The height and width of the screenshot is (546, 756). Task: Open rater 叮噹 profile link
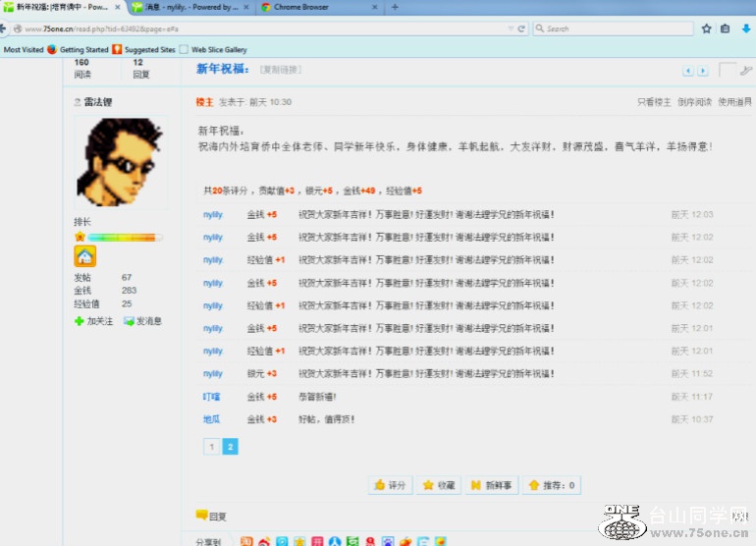click(x=211, y=397)
